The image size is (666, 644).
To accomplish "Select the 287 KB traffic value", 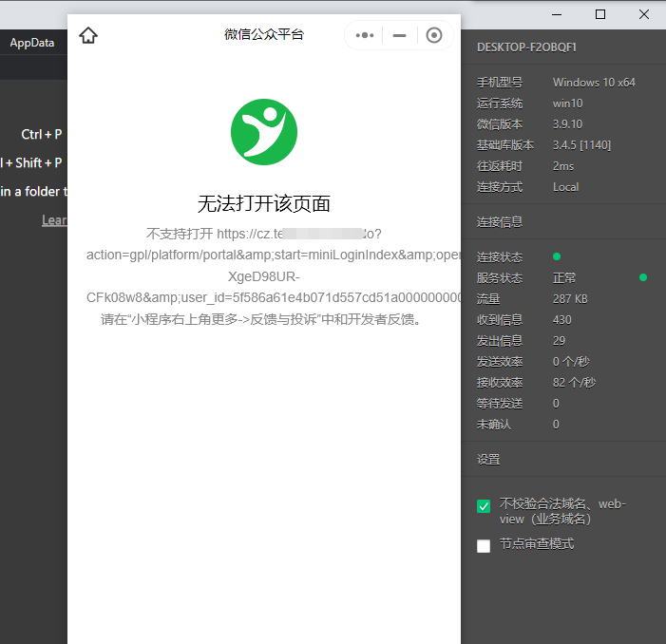I will tap(570, 299).
